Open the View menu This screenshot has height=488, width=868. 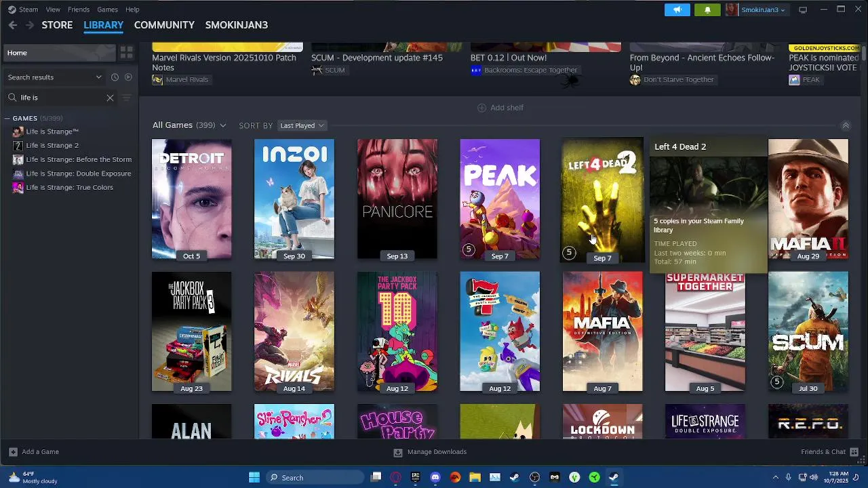[x=53, y=9]
